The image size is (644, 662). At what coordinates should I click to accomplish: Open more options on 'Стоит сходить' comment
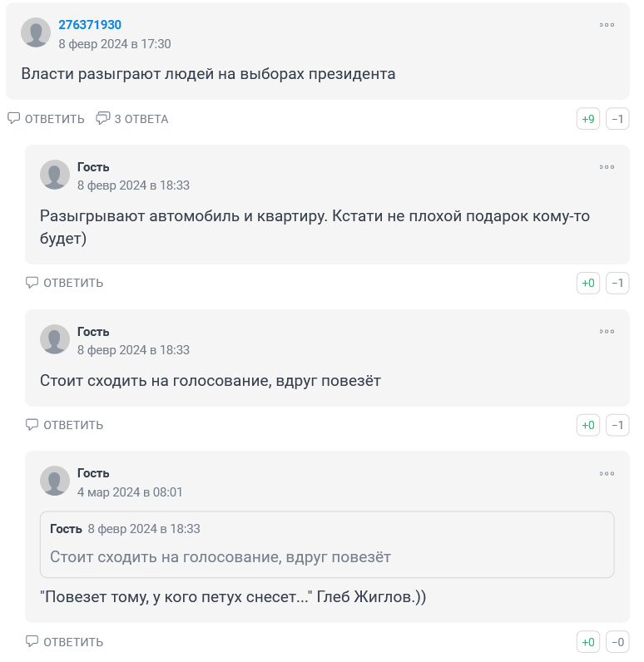coord(607,332)
